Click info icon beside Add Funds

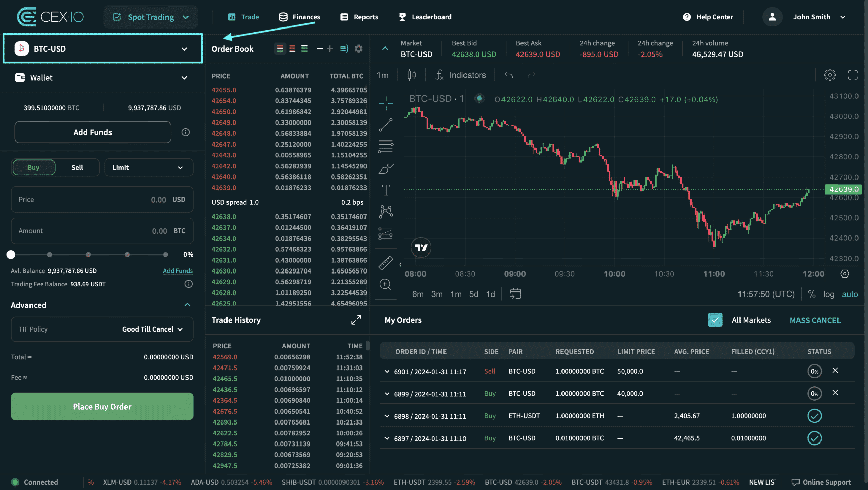pos(185,132)
